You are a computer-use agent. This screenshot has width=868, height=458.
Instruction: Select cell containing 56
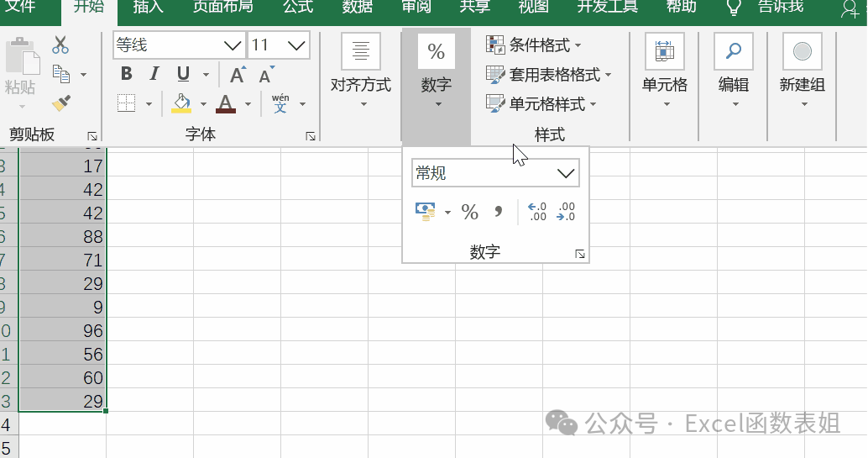[63, 354]
